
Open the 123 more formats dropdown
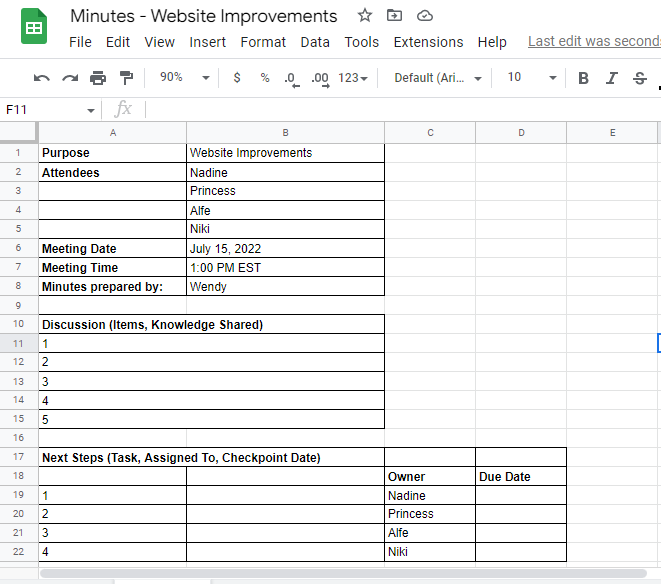(x=353, y=78)
